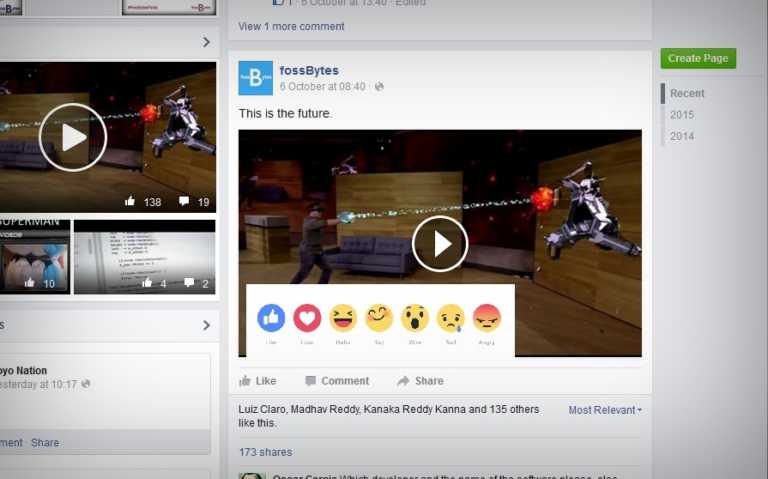This screenshot has height=479, width=768.
Task: Click the Like button under the post
Action: (x=258, y=381)
